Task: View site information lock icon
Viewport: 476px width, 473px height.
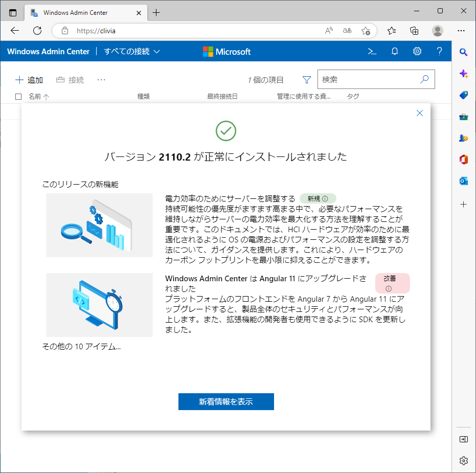Action: (x=64, y=31)
